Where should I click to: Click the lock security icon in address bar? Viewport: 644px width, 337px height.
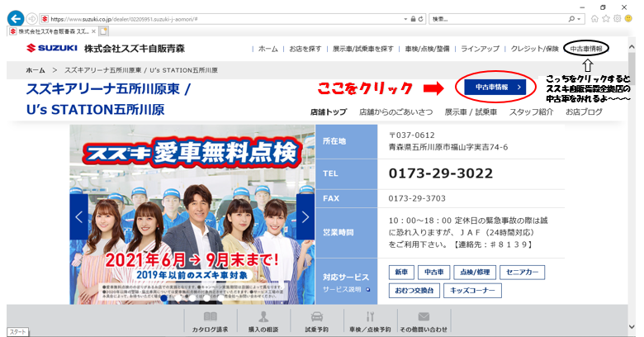tap(413, 19)
